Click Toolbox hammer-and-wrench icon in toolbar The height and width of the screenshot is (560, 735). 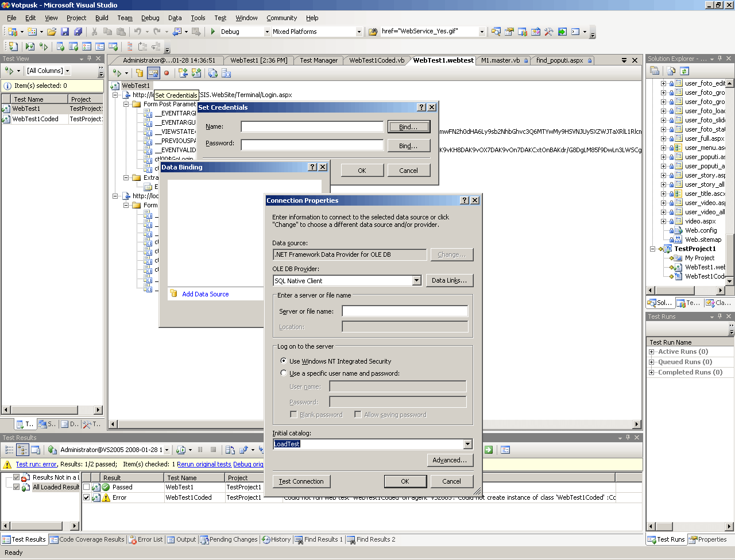click(x=548, y=32)
